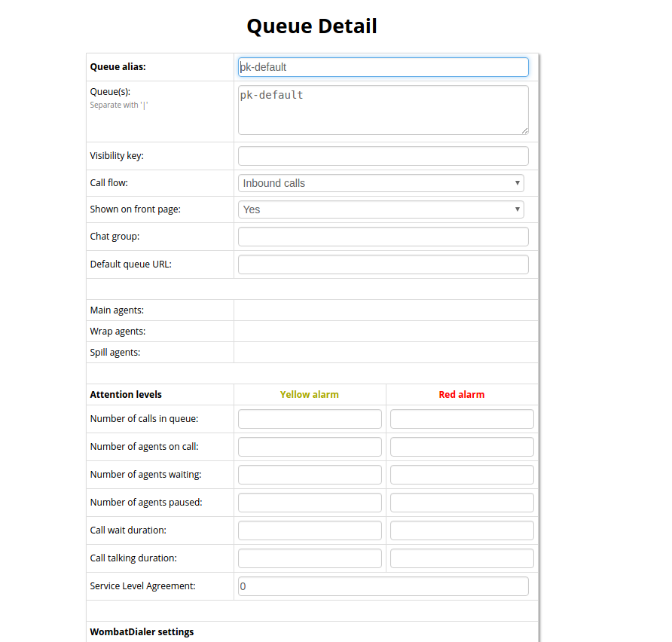Click the Queue(s) textarea resize handle
The height and width of the screenshot is (642, 672).
click(x=524, y=130)
